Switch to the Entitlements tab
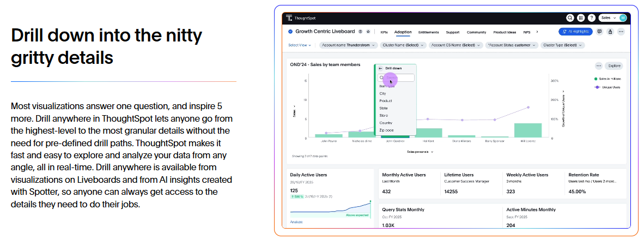This screenshot has height=239, width=644. (429, 32)
